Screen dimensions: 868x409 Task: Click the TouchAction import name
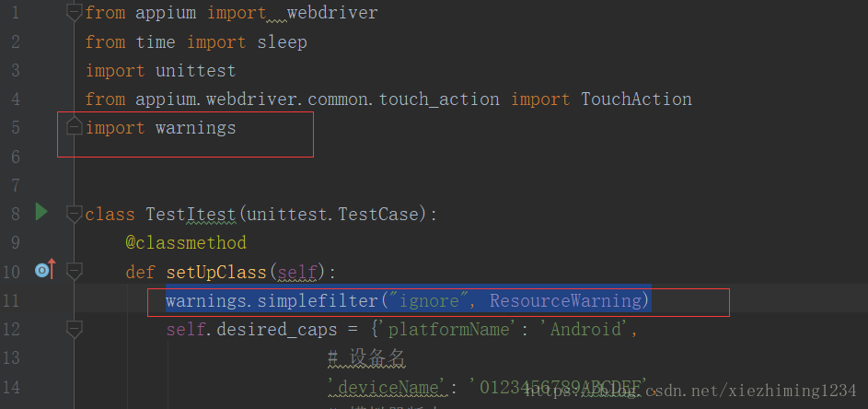point(636,99)
